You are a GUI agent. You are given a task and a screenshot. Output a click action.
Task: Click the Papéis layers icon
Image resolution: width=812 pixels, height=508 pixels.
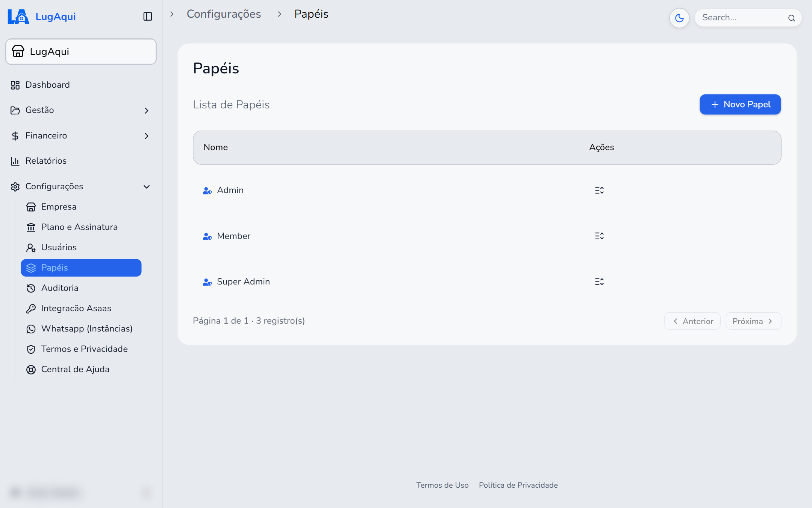tap(31, 268)
